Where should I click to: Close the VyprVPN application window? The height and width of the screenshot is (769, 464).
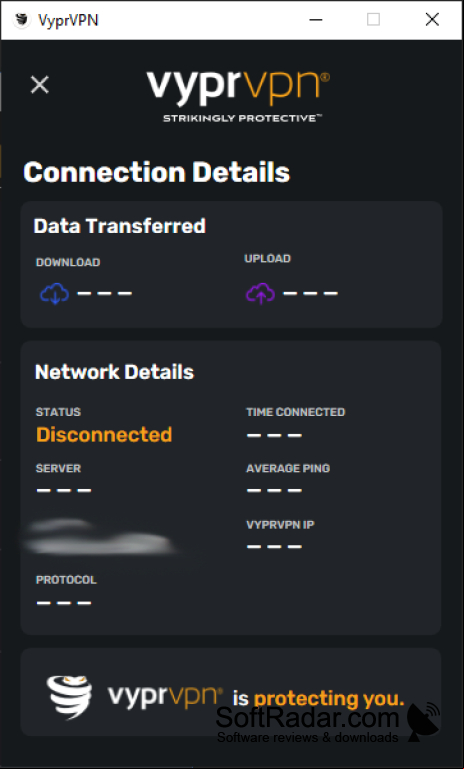pyautogui.click(x=432, y=20)
